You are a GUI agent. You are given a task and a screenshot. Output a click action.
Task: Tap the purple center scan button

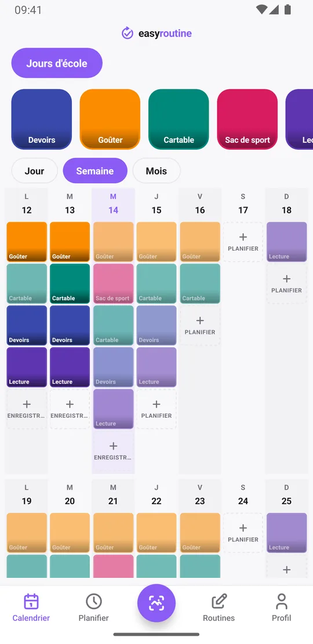coord(156,603)
